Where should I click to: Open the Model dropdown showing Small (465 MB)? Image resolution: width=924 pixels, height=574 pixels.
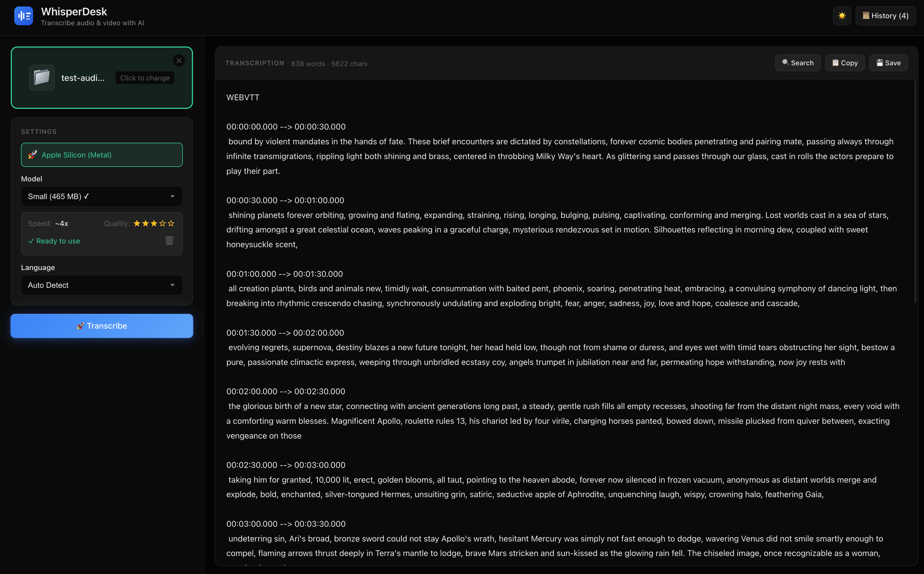point(101,196)
